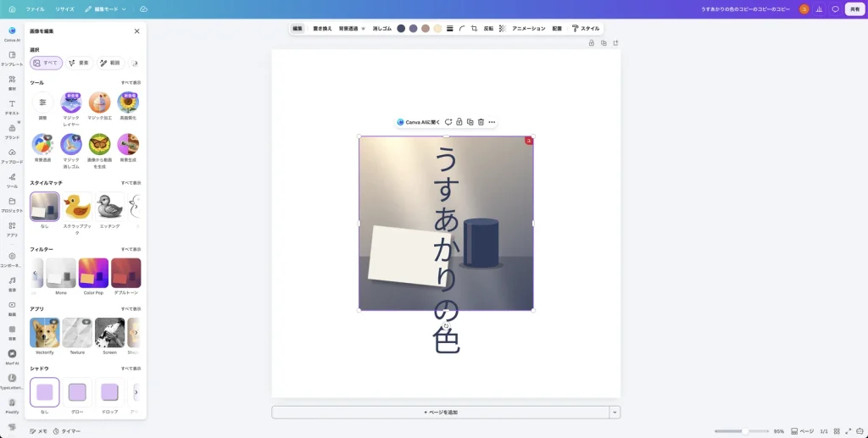
Task: Click 編集 in the image toolbar
Action: pyautogui.click(x=298, y=28)
